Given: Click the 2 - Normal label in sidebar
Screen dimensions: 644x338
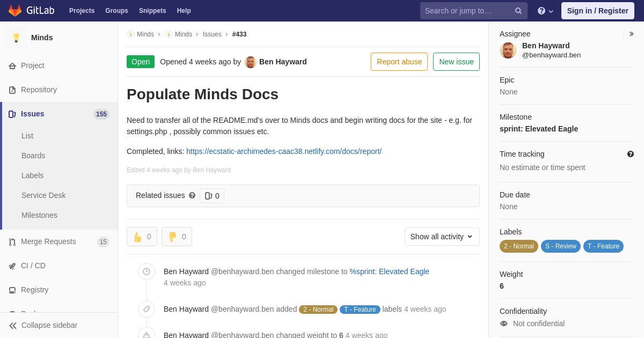Looking at the screenshot, I should pos(519,246).
